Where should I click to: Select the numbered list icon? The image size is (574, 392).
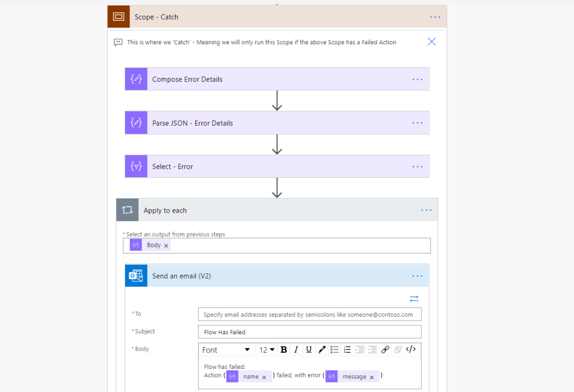tap(347, 349)
